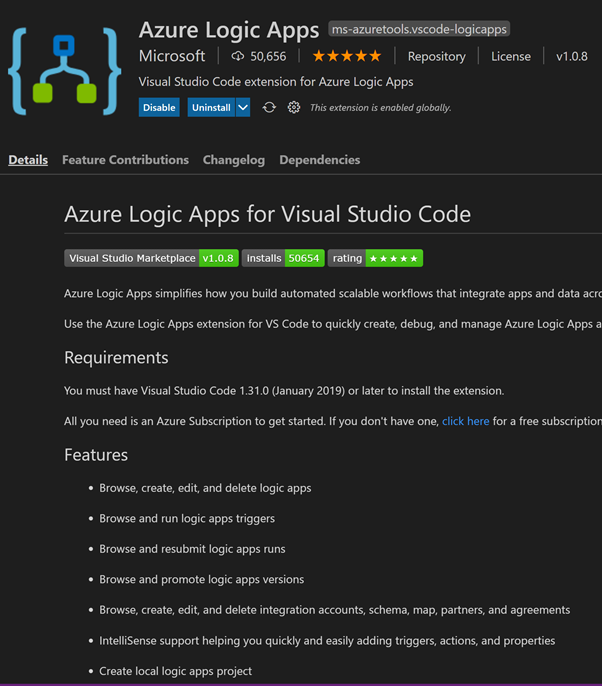
Task: Click 'Browse and run logic apps triggers' item
Action: 187,518
